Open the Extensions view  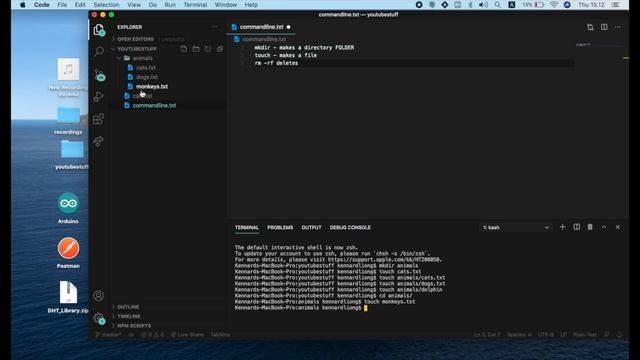coord(99,119)
